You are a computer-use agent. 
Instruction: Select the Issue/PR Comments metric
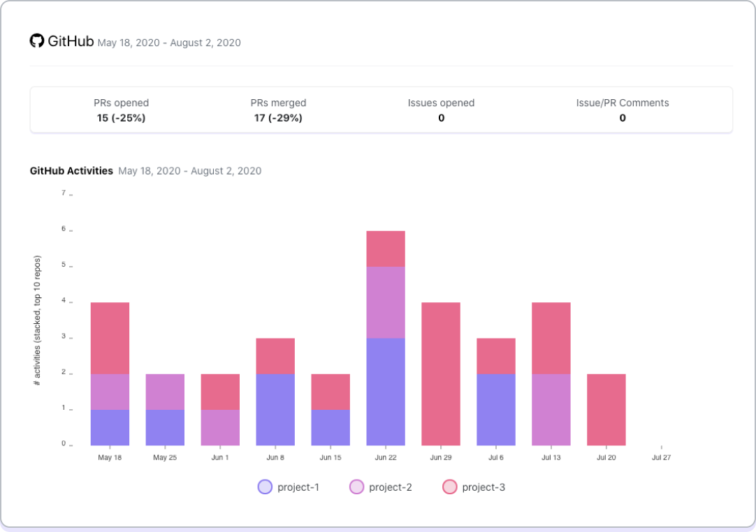pyautogui.click(x=622, y=110)
